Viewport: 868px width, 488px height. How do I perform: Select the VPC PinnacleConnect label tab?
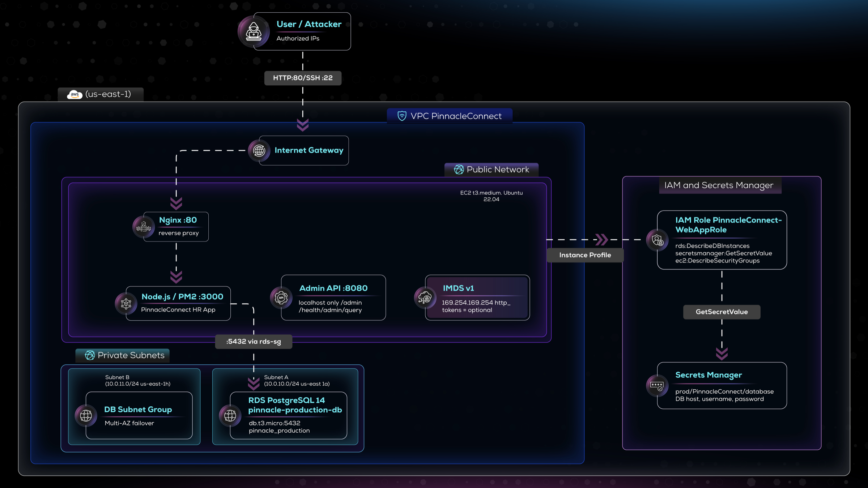(450, 116)
